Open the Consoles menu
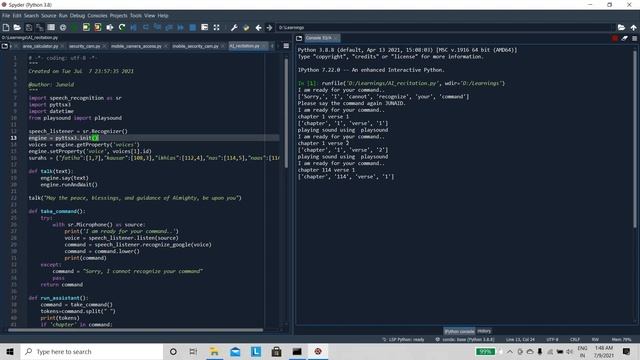Viewport: 640px width, 360px height. click(97, 16)
